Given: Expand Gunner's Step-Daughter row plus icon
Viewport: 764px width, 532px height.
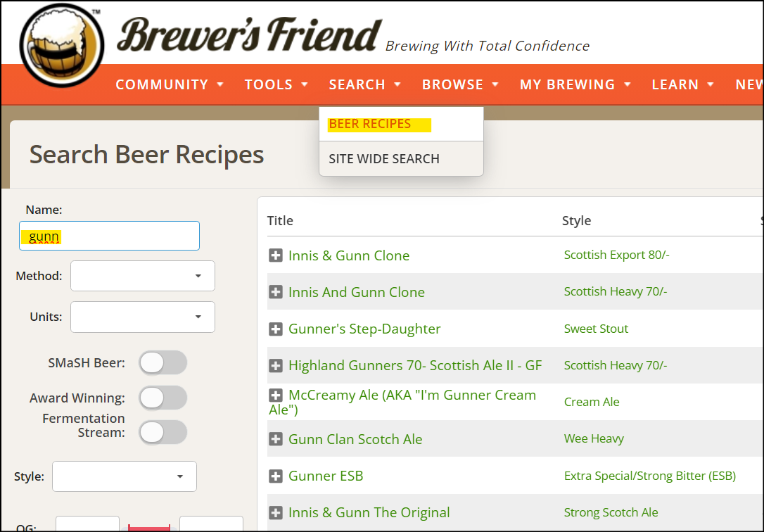Looking at the screenshot, I should (276, 329).
